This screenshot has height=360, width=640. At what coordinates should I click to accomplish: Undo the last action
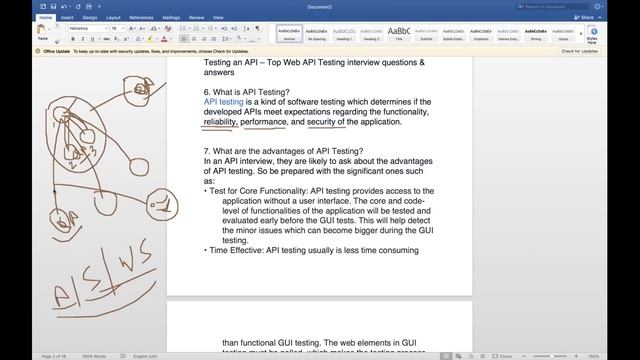click(x=64, y=7)
